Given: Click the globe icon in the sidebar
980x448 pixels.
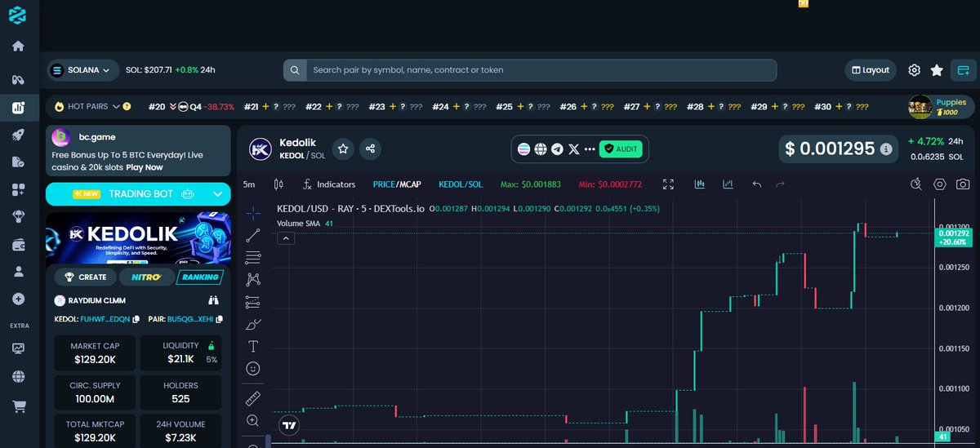Looking at the screenshot, I should [18, 376].
